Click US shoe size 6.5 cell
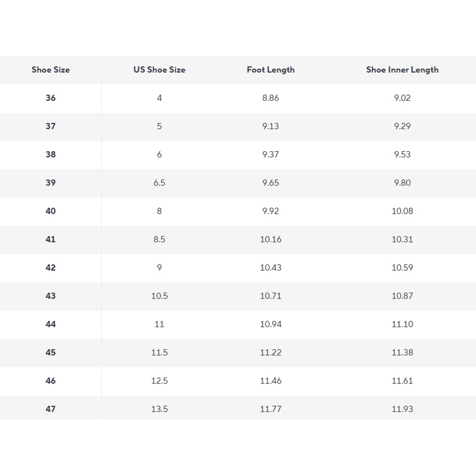The image size is (476, 476). click(159, 183)
